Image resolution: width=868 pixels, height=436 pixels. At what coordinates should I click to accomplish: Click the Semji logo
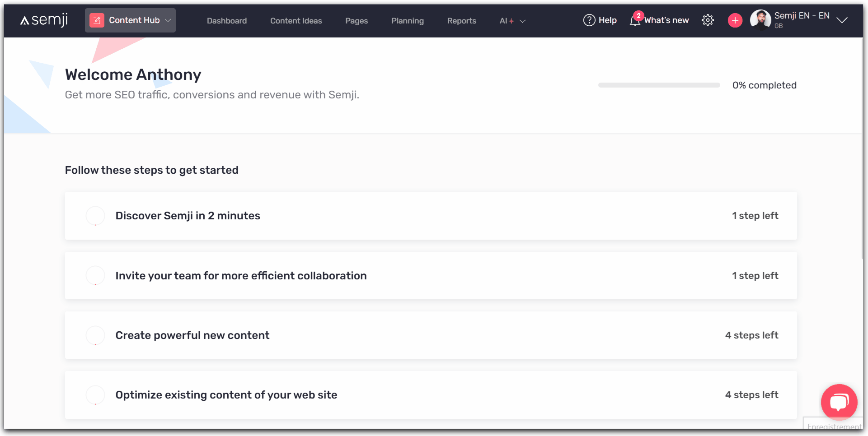click(44, 20)
